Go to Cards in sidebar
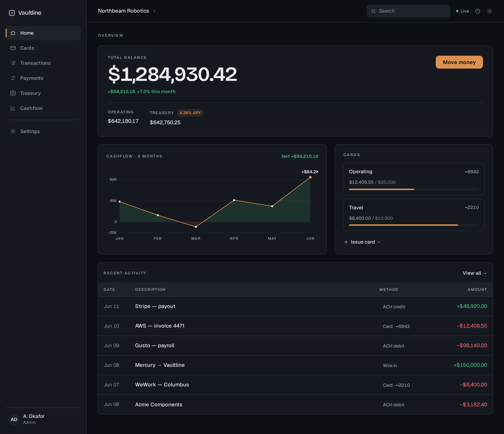Image resolution: width=504 pixels, height=434 pixels. click(43, 48)
